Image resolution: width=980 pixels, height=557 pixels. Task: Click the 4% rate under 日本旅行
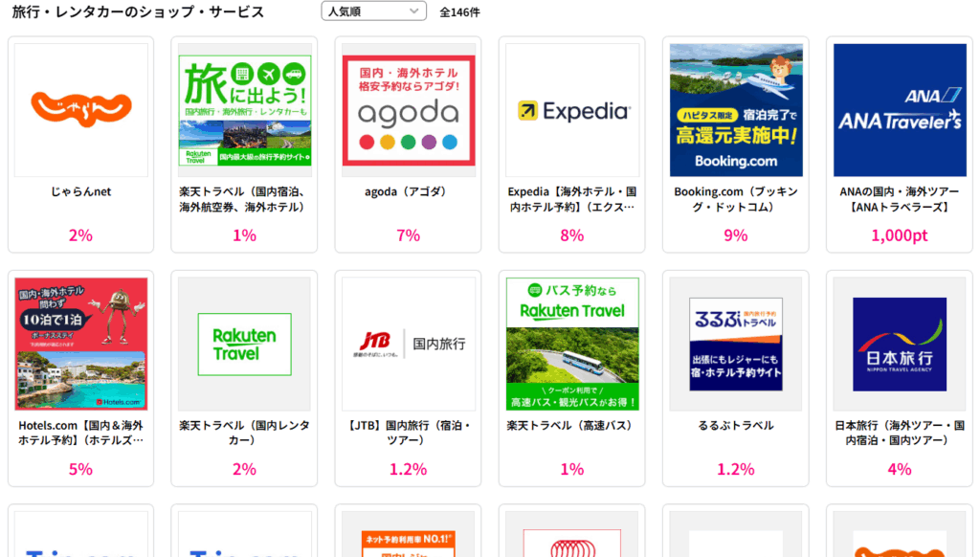tap(900, 470)
